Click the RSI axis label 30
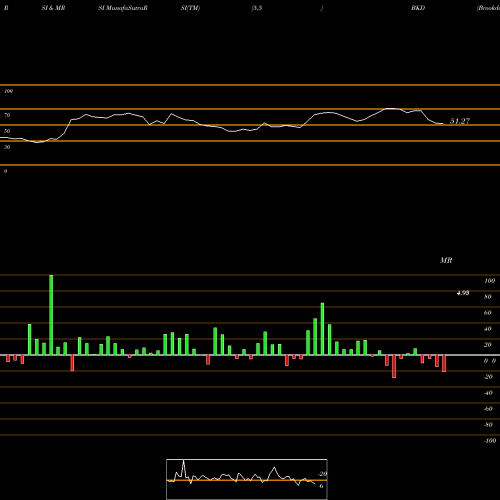Screen dimensions: 500x500 [x=7, y=147]
